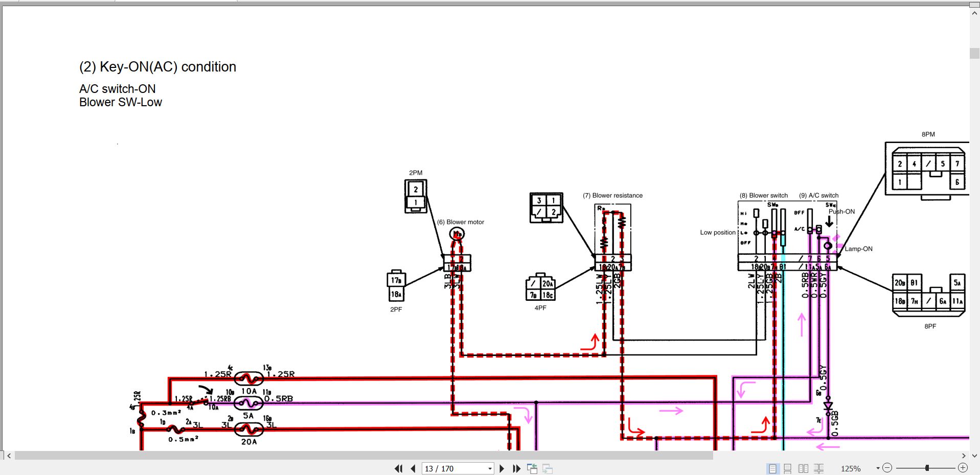The image size is (980, 475).
Task: Go to the first page of the document
Action: (x=399, y=468)
